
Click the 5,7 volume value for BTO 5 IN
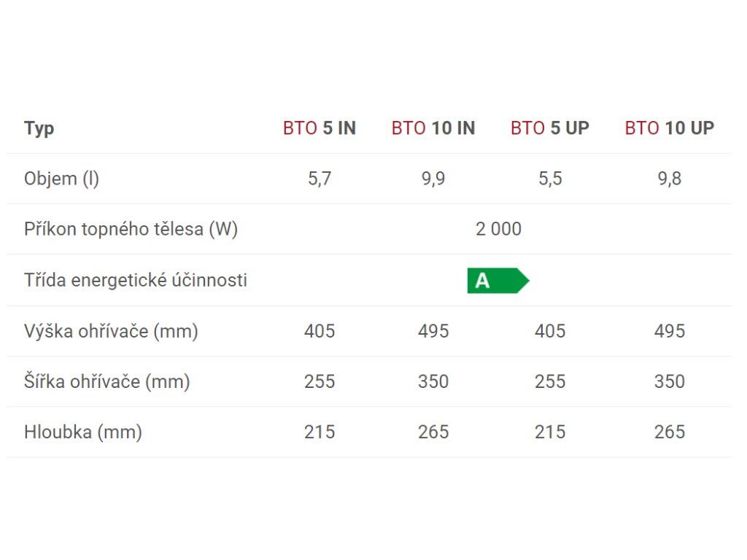(320, 179)
